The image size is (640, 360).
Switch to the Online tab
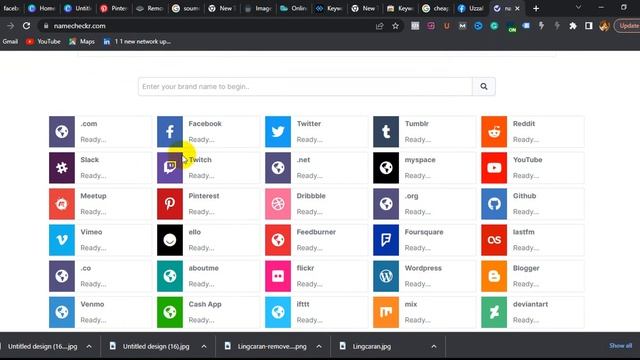[293, 8]
